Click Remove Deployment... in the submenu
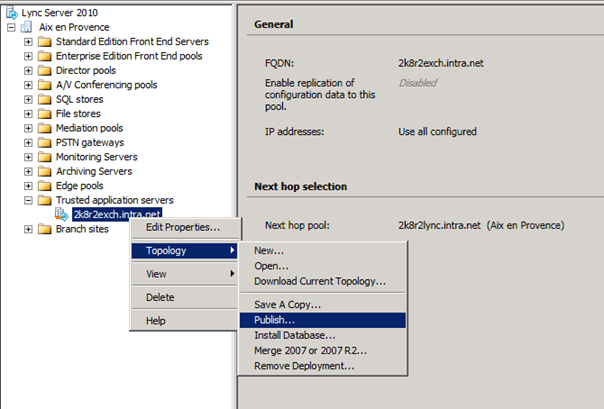The height and width of the screenshot is (409, 604). 304,366
